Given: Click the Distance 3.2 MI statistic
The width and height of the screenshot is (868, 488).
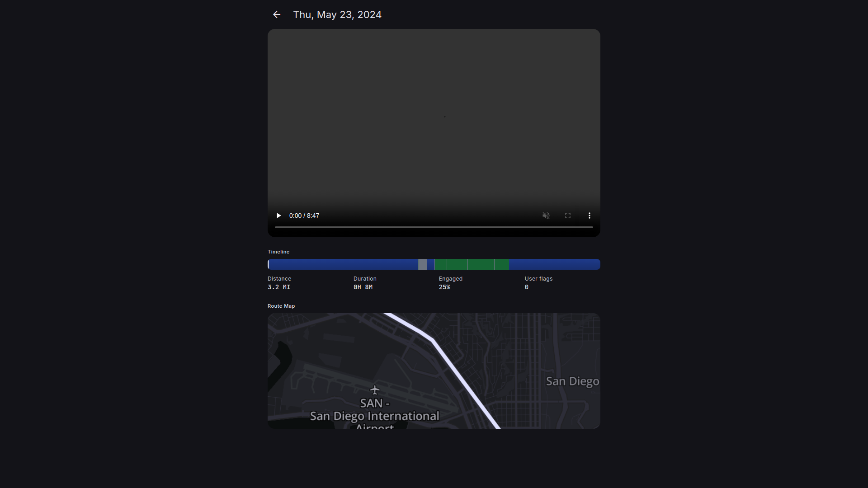Looking at the screenshot, I should click(x=279, y=287).
